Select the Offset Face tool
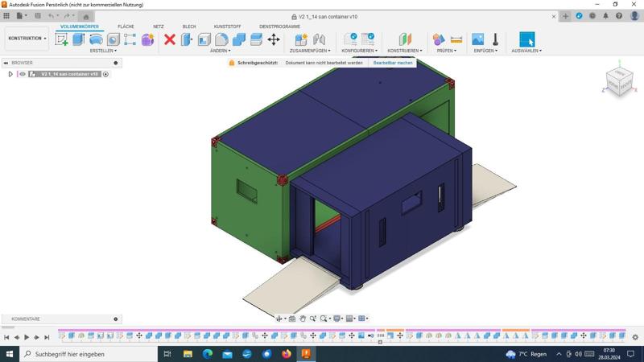The image size is (644, 362). coord(256,39)
